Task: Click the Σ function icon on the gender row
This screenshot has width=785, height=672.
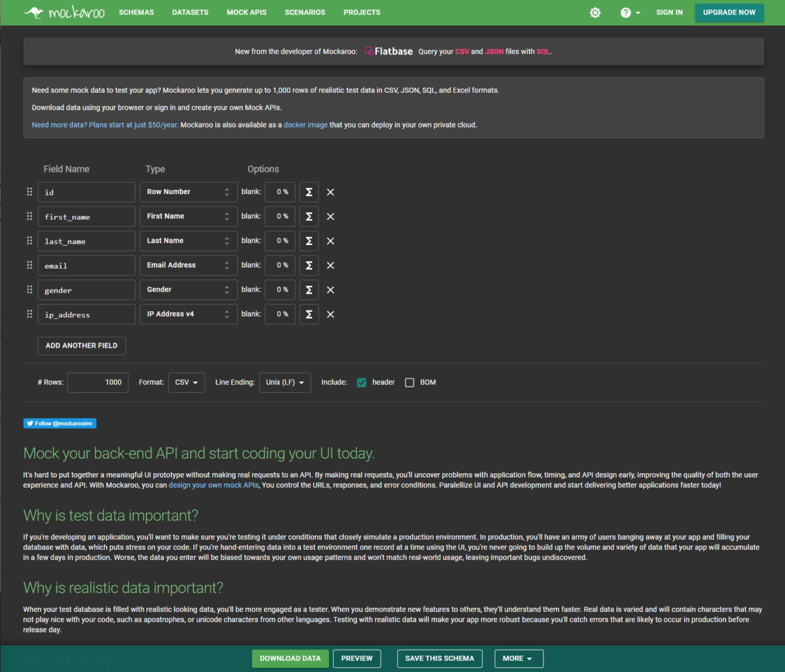Action: [309, 290]
